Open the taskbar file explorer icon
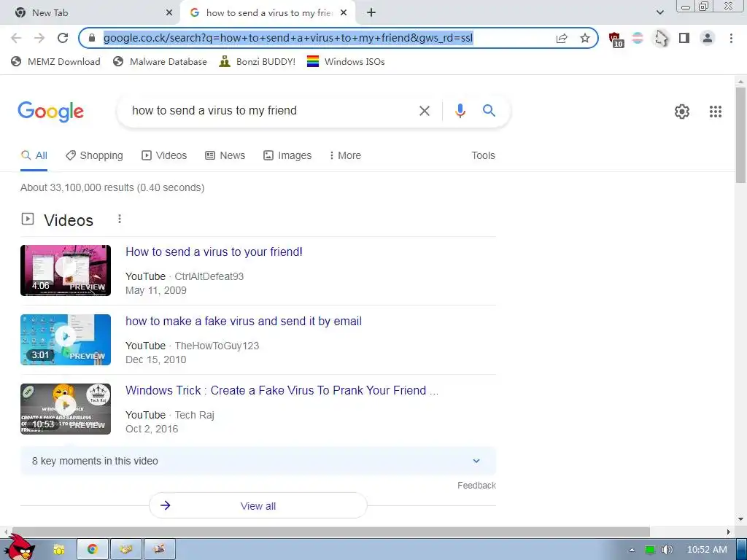The height and width of the screenshot is (560, 747). coord(58,549)
